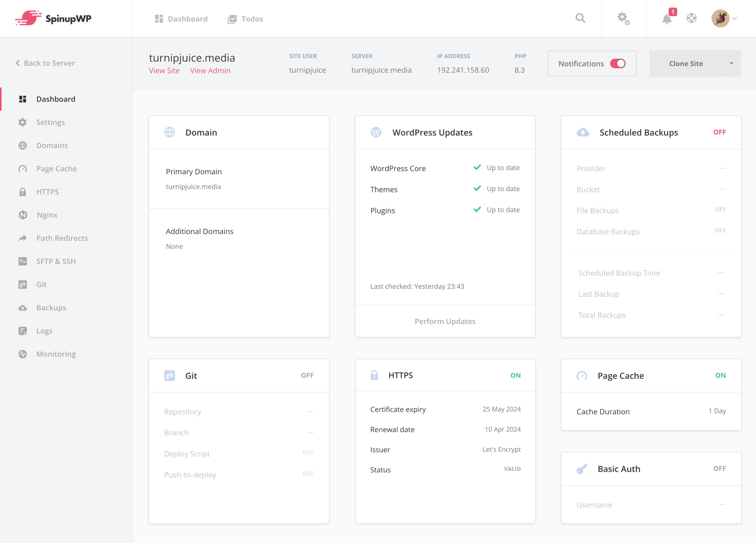Click the Basic Auth OFF status
Image resolution: width=756 pixels, height=543 pixels.
pos(719,469)
